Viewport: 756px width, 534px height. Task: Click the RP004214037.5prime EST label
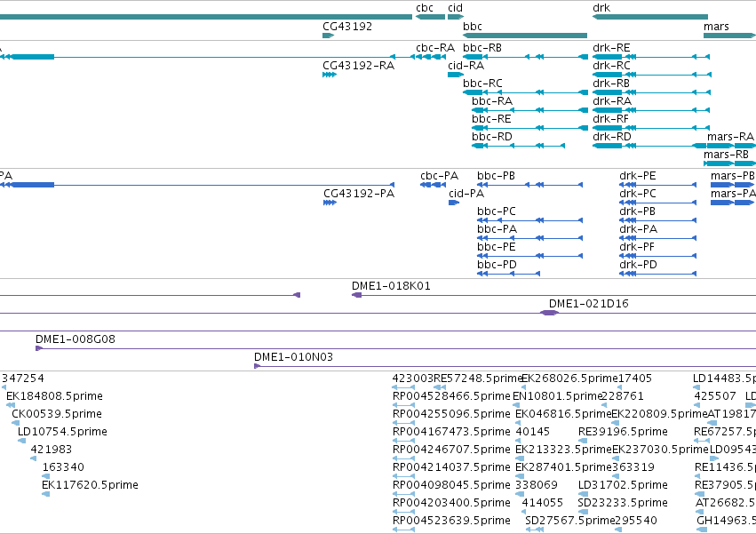coord(451,468)
